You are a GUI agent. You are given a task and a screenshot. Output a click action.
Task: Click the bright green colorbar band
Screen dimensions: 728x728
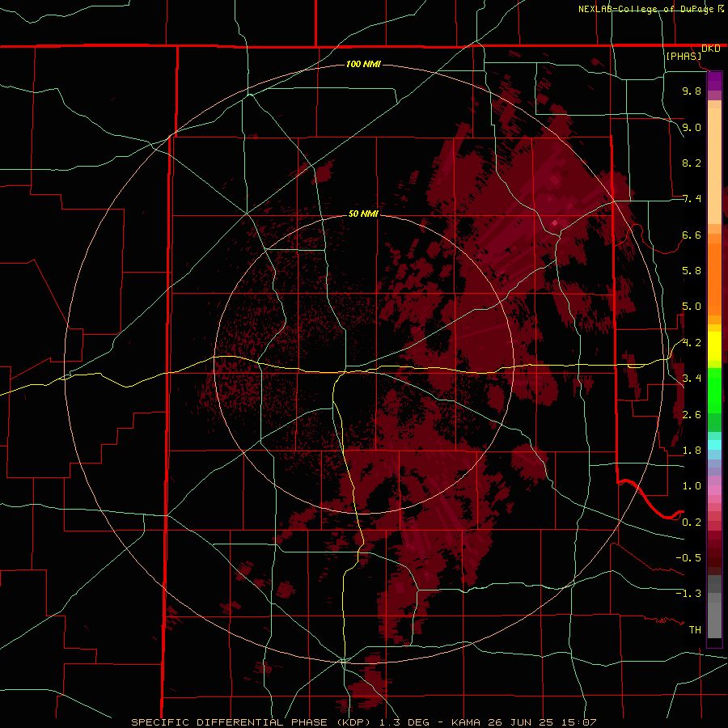[714, 391]
